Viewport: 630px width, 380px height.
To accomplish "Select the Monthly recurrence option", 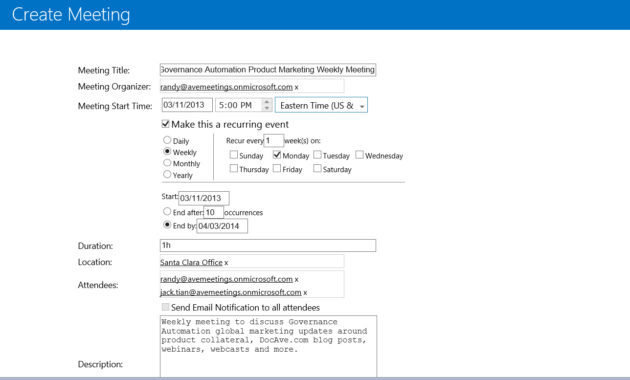I will [x=167, y=163].
